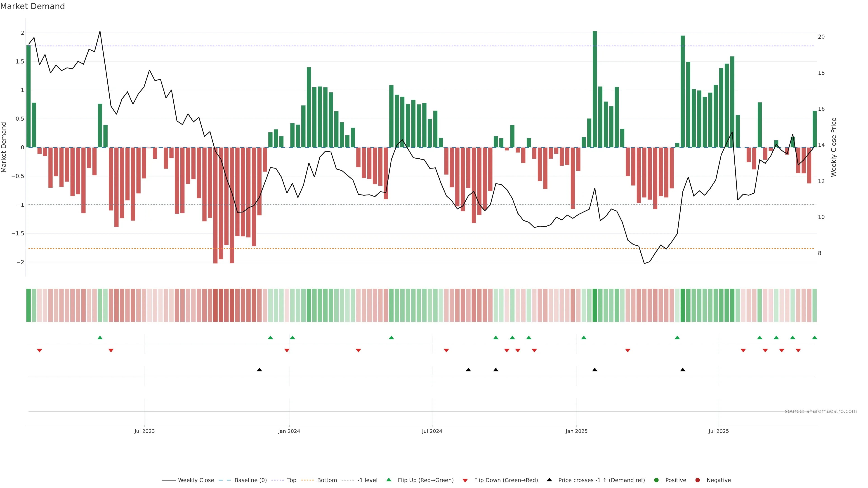
Task: Click first green Flip Up marker
Action: [x=100, y=338]
